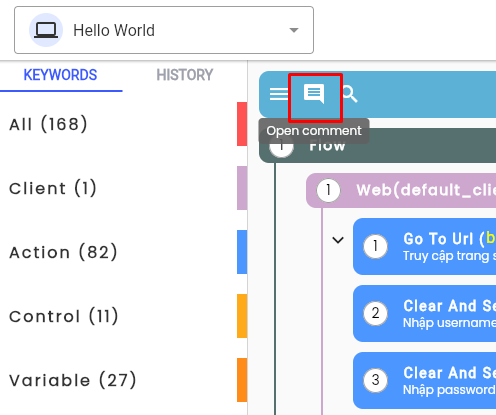Click the orange color bar beside Variable

point(242,380)
